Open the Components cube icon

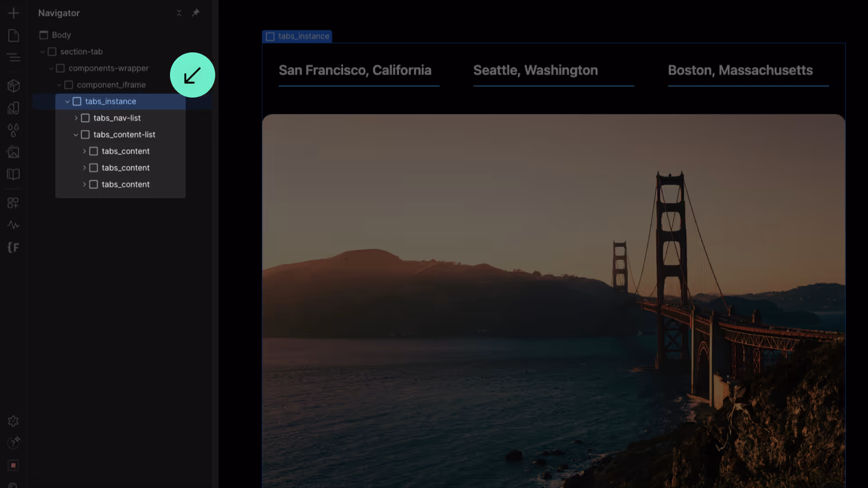click(x=14, y=85)
